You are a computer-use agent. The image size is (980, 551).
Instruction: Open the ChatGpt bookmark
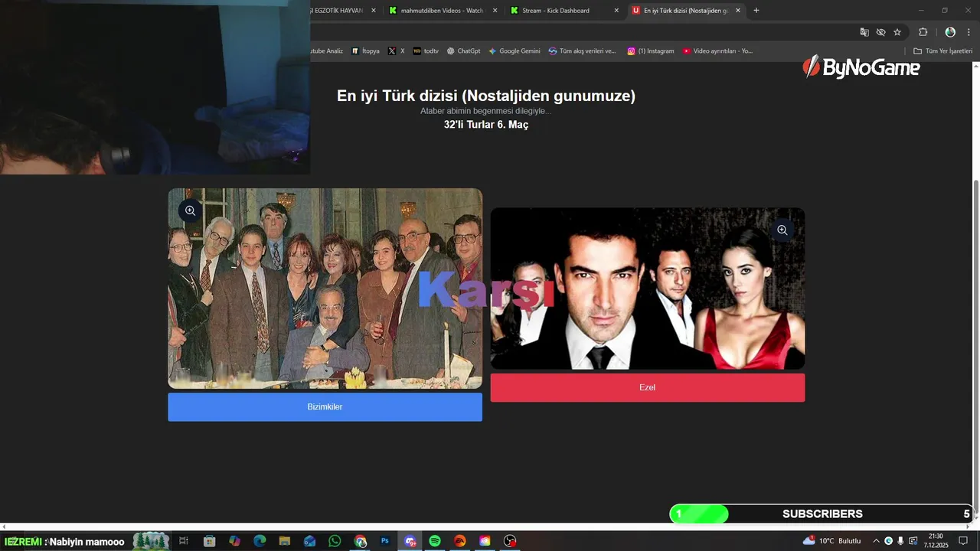coord(463,51)
